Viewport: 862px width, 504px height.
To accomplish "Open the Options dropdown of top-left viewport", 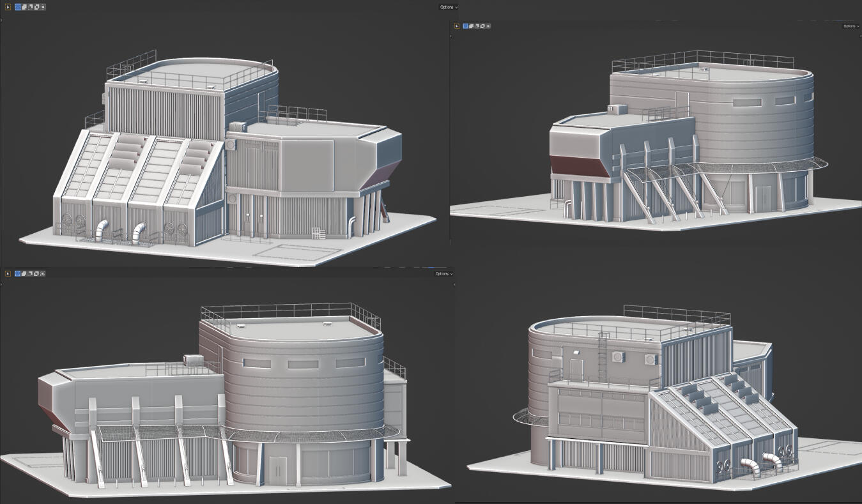I will tap(448, 7).
